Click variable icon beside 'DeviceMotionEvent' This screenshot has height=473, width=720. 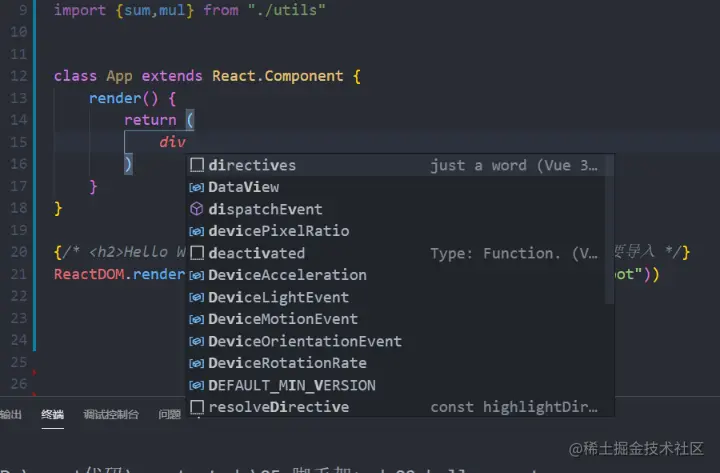pos(197,320)
